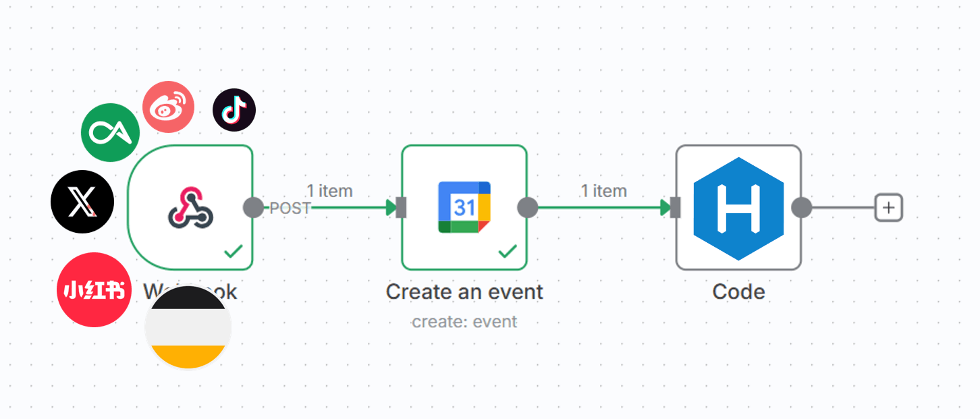This screenshot has height=419, width=980.
Task: Click the "create: event" subtitle
Action: pos(464,322)
